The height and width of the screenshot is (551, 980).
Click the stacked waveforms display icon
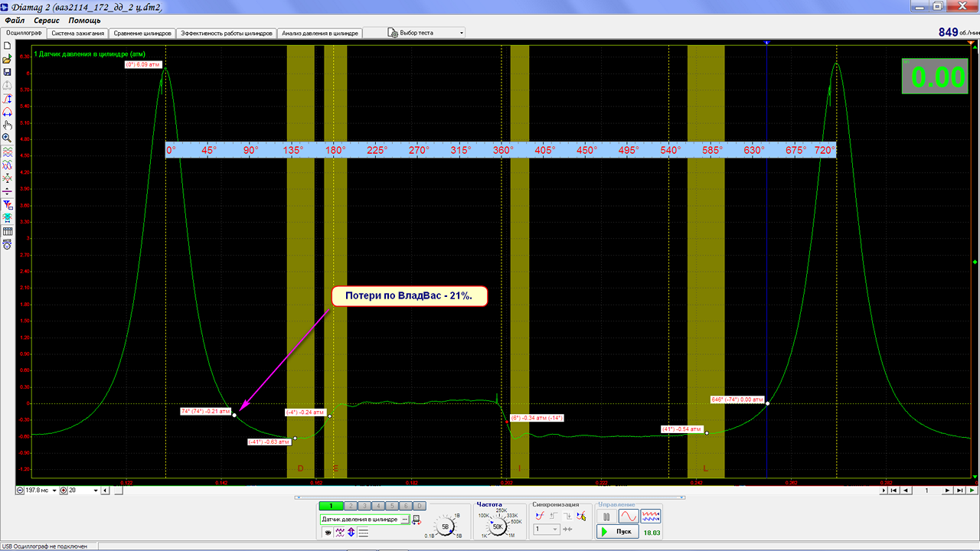7,151
